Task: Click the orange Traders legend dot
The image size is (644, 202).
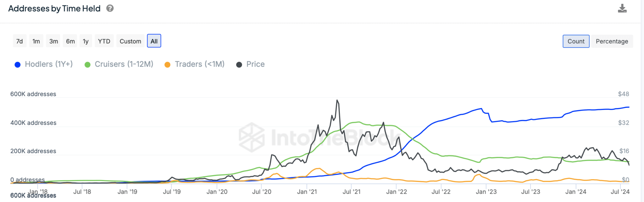Action: click(168, 65)
